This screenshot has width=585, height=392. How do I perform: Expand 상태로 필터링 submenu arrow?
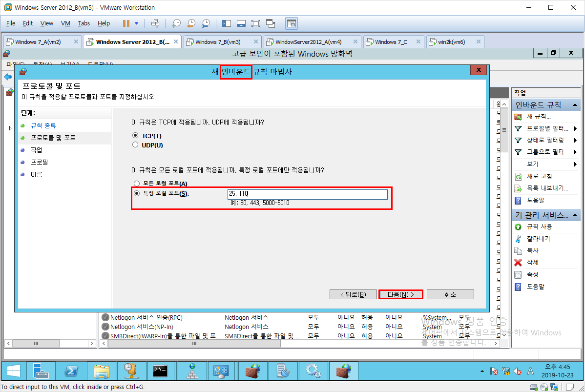click(575, 140)
